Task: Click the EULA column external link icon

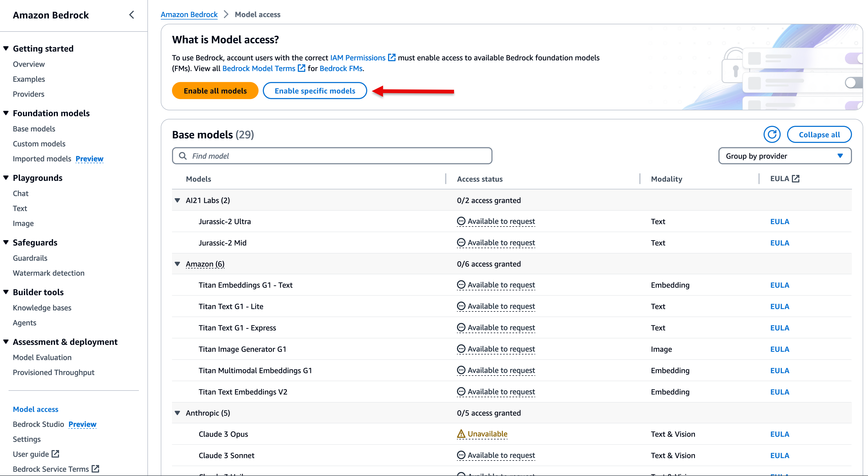Action: [796, 179]
